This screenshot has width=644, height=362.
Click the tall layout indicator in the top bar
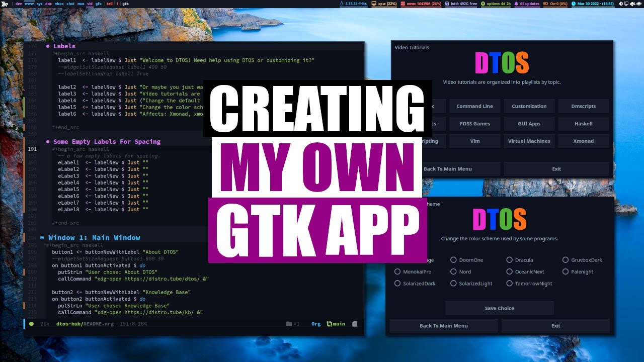tap(109, 4)
